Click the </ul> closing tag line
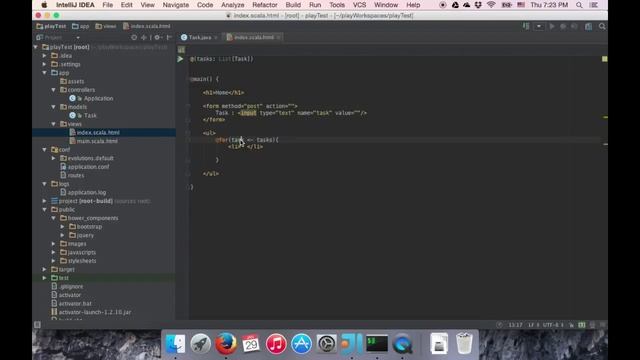The height and width of the screenshot is (360, 640). coord(211,173)
